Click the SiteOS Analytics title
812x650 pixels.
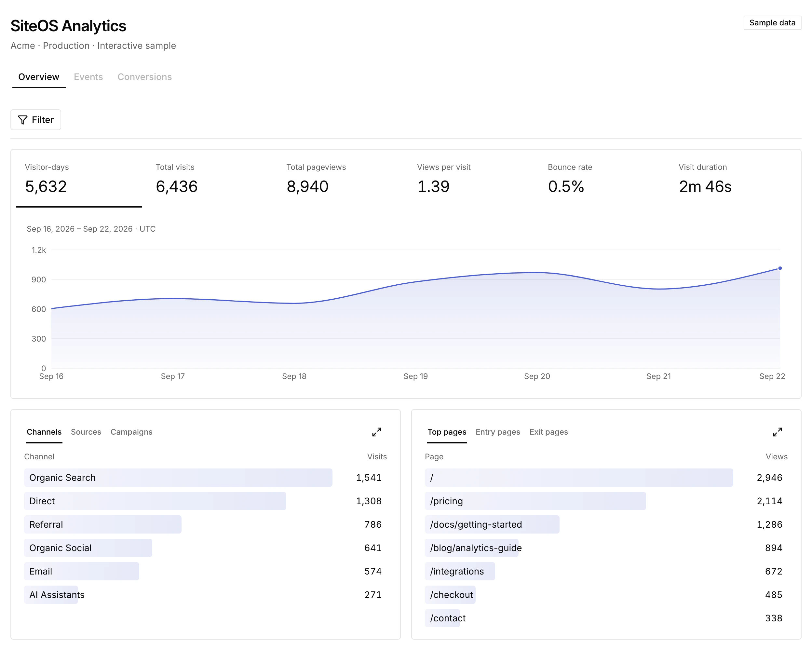(68, 26)
